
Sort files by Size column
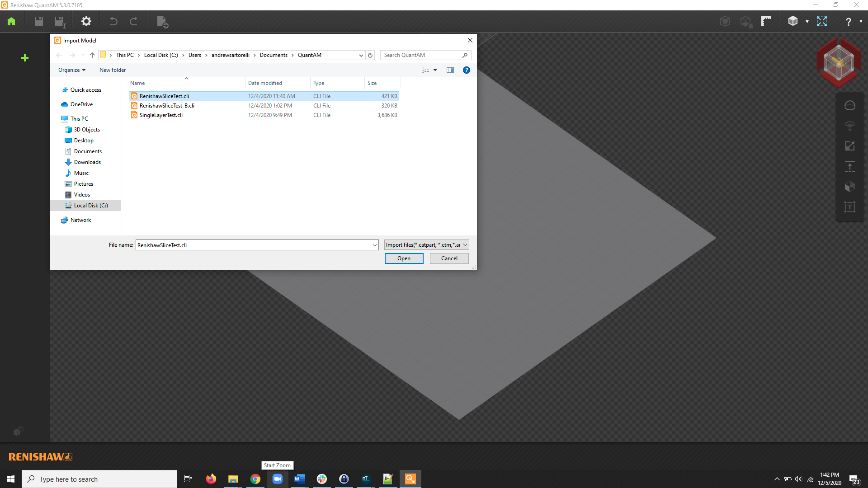pyautogui.click(x=382, y=83)
